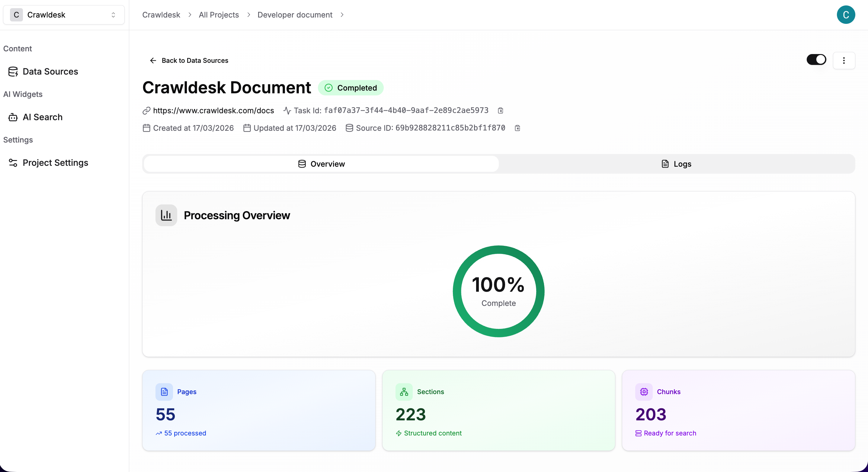
Task: Open the Crawldesk workspace selector
Action: pos(63,14)
